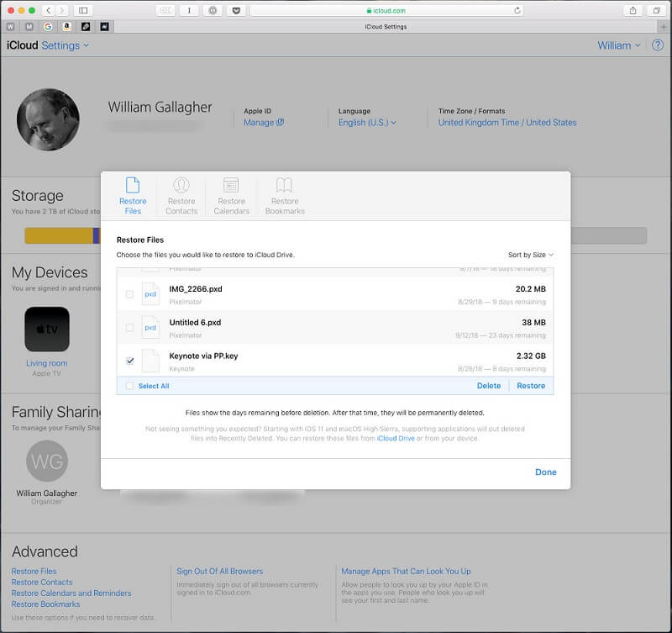672x633 pixels.
Task: Click Restore Calendars and Reminders link
Action: [x=71, y=593]
